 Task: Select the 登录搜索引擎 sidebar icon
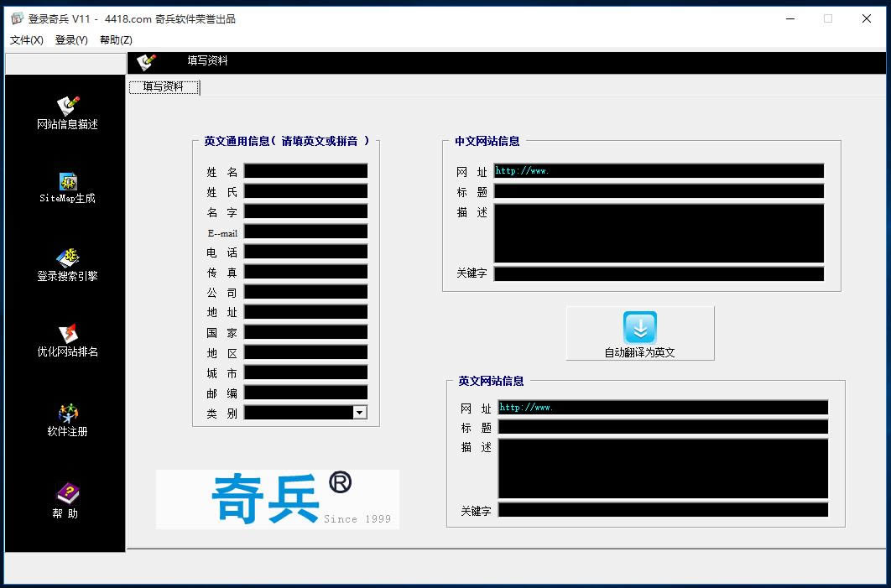coord(67,258)
